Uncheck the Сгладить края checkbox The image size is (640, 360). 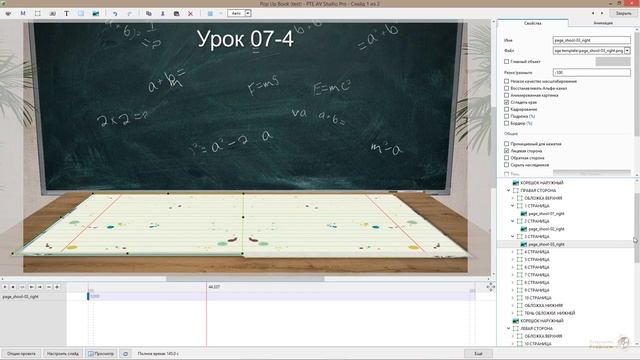pos(507,102)
